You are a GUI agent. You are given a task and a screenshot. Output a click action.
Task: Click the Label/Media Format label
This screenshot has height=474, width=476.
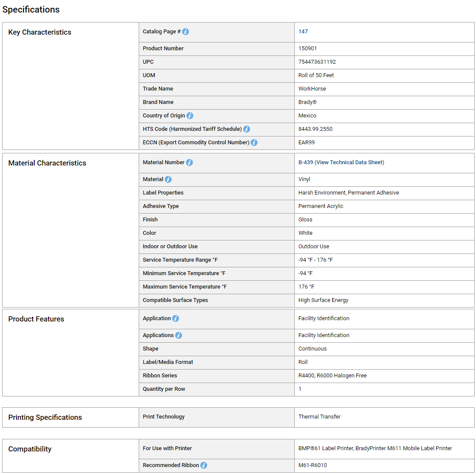[x=168, y=362]
